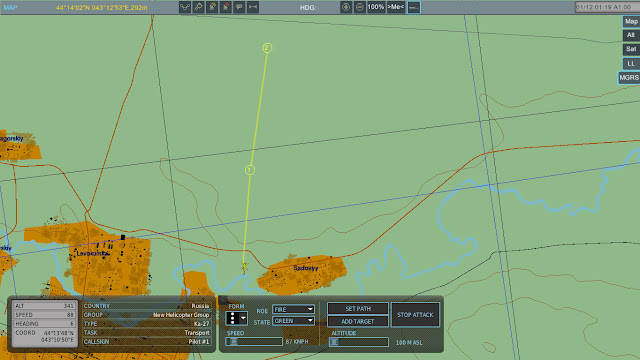Viewport: 640px width, 360px height.
Task: Open the ROE dropdown showing FIRE
Action: point(293,309)
